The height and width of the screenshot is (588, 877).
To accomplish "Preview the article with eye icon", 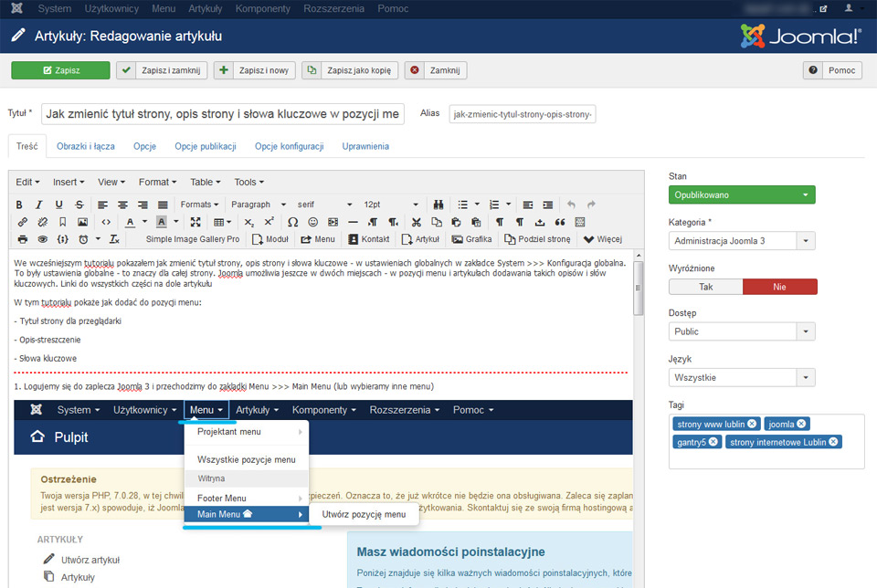I will pyautogui.click(x=43, y=239).
